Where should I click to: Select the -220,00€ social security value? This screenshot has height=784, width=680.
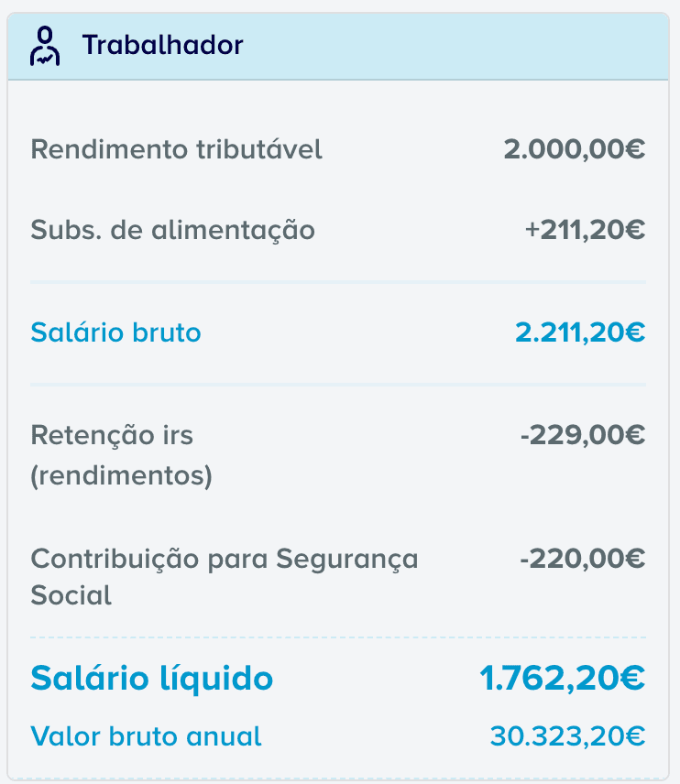point(582,558)
